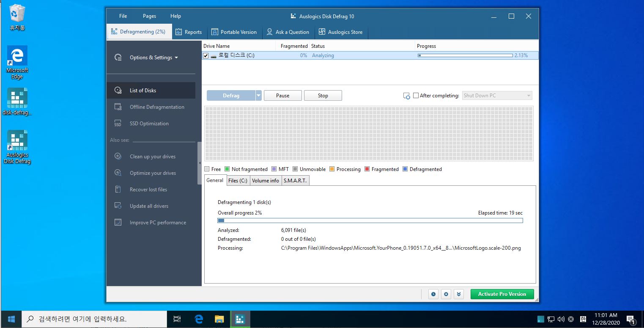Select List of Disks in sidebar

click(x=151, y=91)
